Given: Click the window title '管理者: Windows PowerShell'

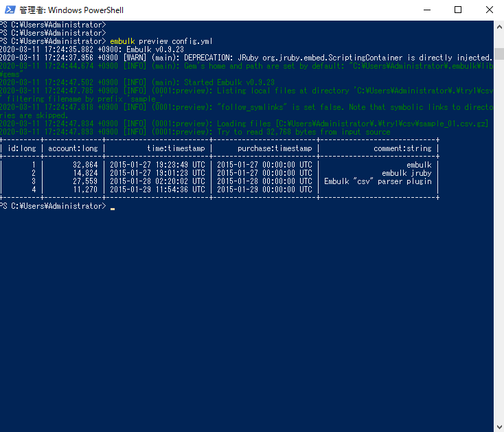Looking at the screenshot, I should (x=71, y=10).
